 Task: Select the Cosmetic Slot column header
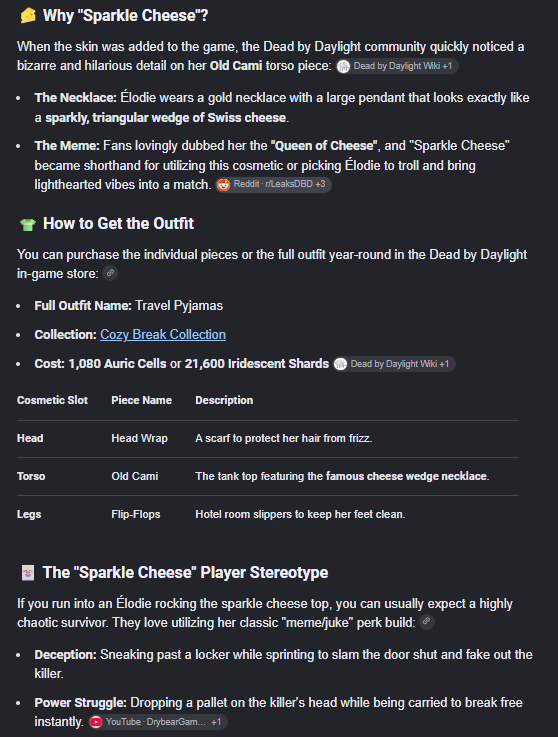coord(52,400)
